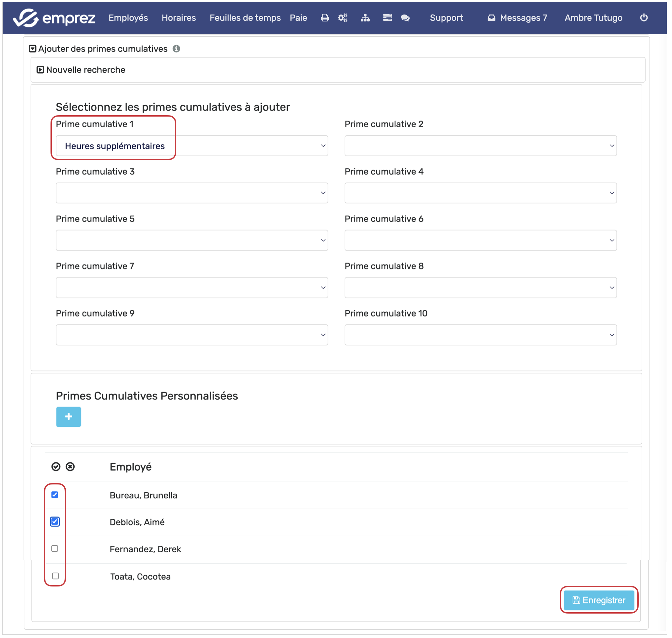Uncheck the Bureau, Brunella checkbox
The width and height of the screenshot is (672, 638).
55,495
